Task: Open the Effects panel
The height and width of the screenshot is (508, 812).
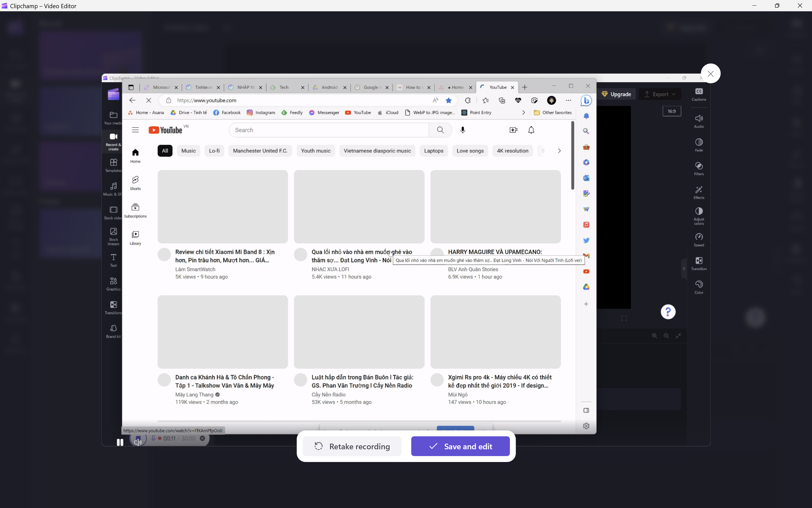Action: tap(699, 192)
